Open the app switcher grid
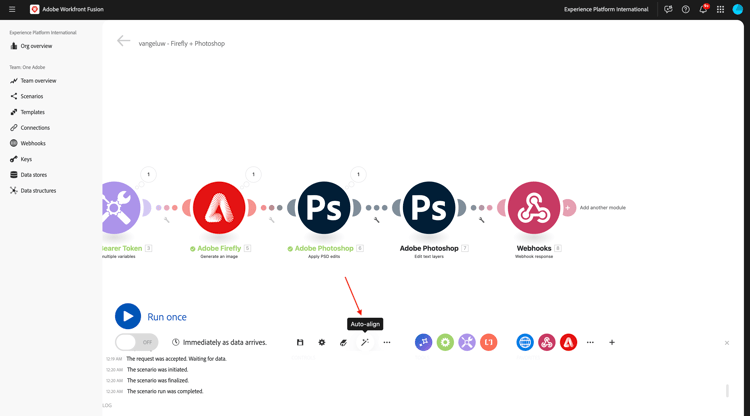Screen dimensions: 750x416 pos(720,9)
